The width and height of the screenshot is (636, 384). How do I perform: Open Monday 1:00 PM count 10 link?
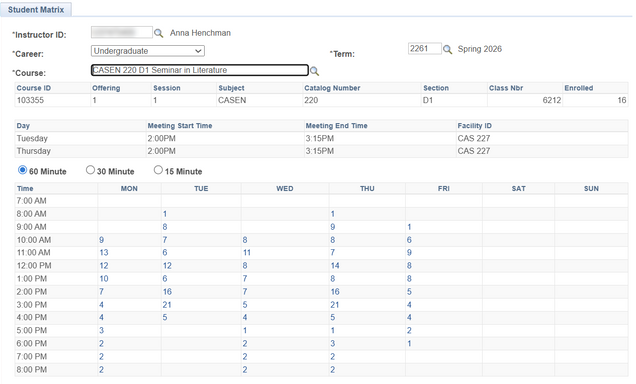[x=104, y=279]
